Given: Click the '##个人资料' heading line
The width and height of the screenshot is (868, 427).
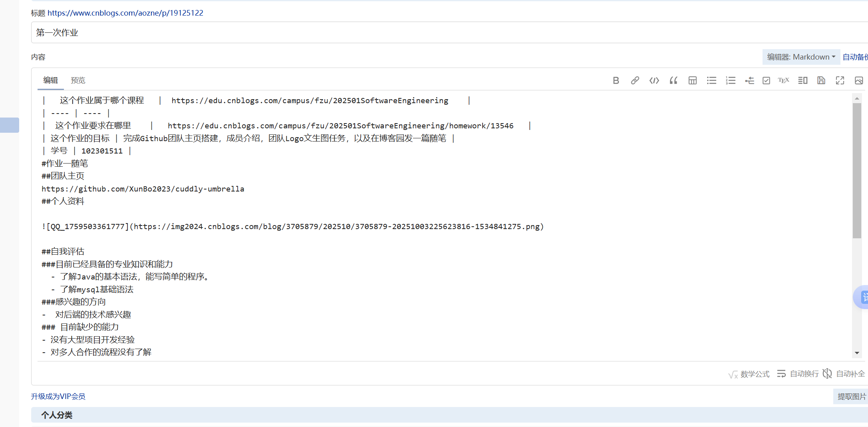Looking at the screenshot, I should coord(63,201).
